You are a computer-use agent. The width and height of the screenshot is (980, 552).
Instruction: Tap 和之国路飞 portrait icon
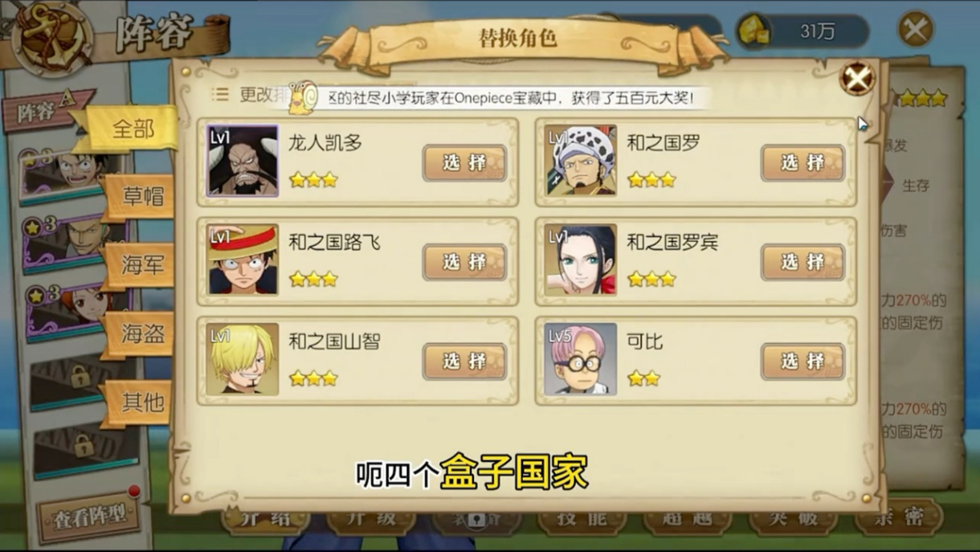tap(243, 260)
